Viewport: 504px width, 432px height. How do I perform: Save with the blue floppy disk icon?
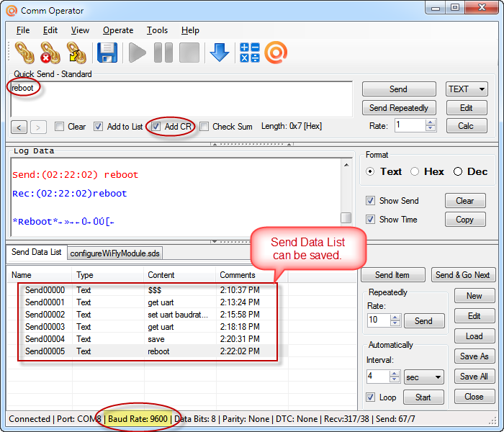click(107, 53)
